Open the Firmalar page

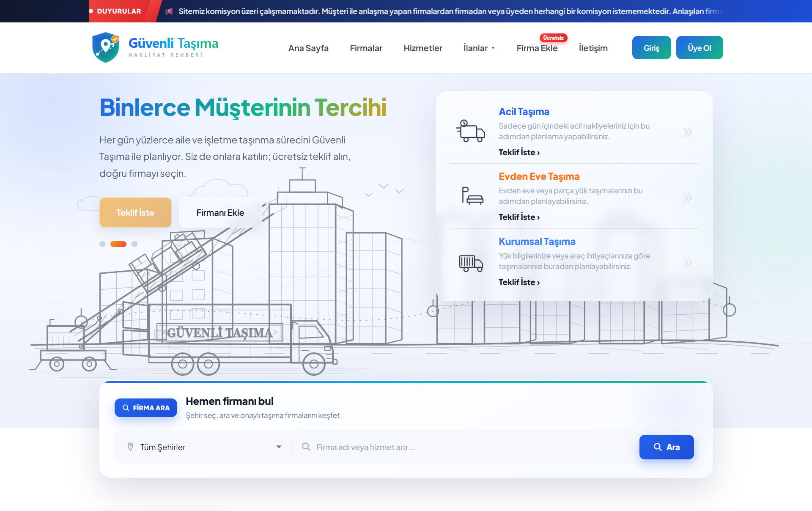click(366, 48)
